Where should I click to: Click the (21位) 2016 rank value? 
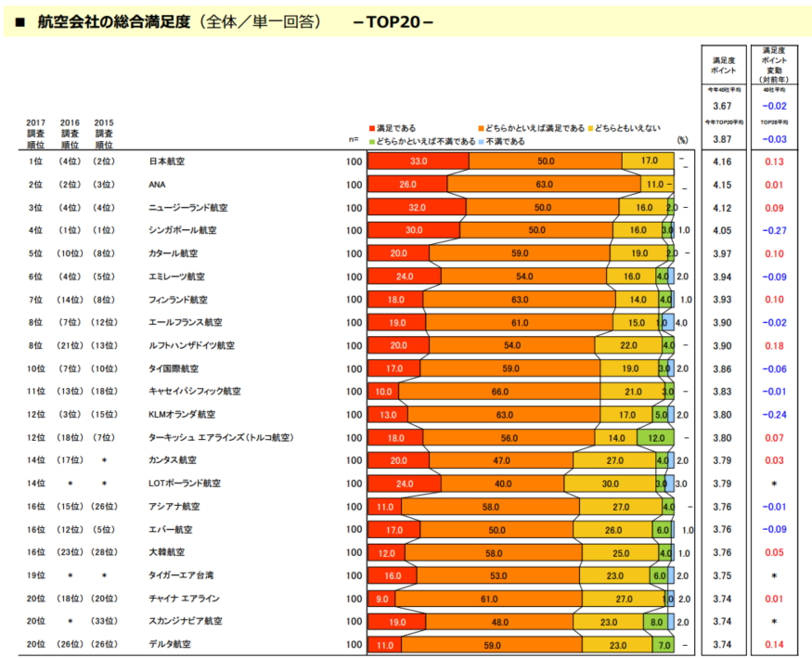[x=70, y=346]
